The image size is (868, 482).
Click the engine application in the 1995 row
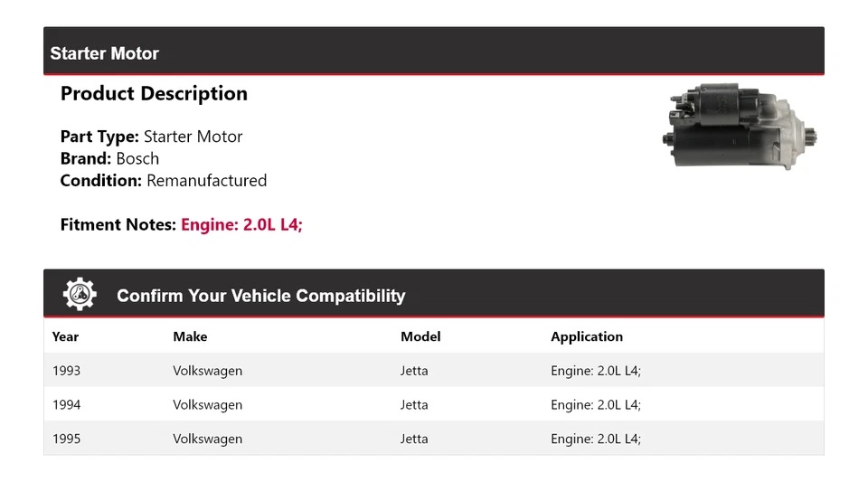(596, 439)
